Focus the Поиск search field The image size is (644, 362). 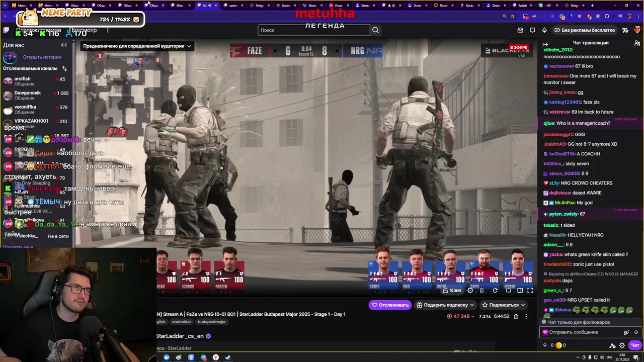314,30
